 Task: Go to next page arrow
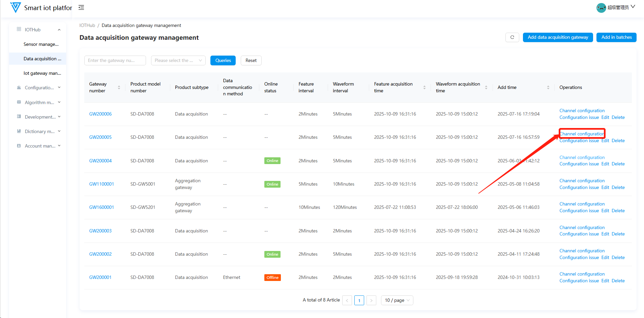[371, 300]
